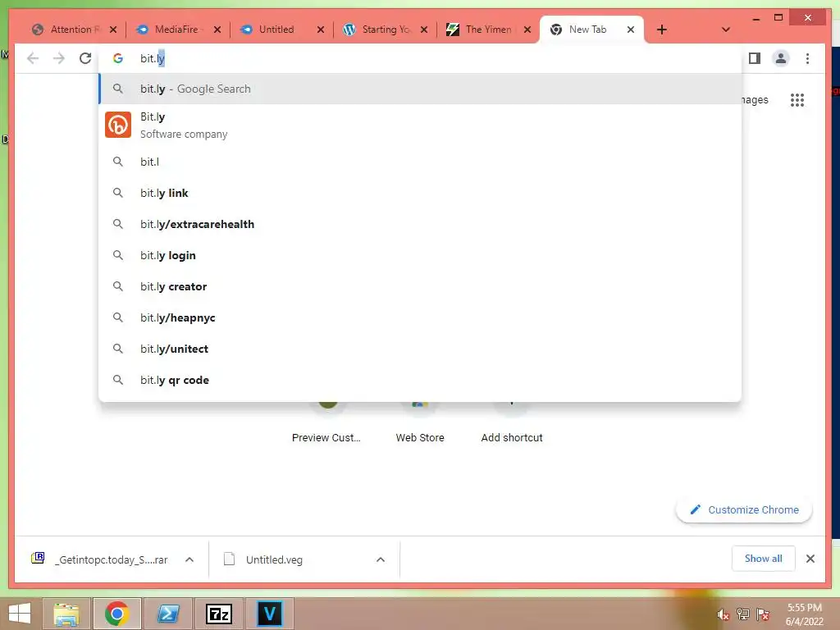Expand options for the .rar download
The image size is (840, 630).
pos(189,559)
